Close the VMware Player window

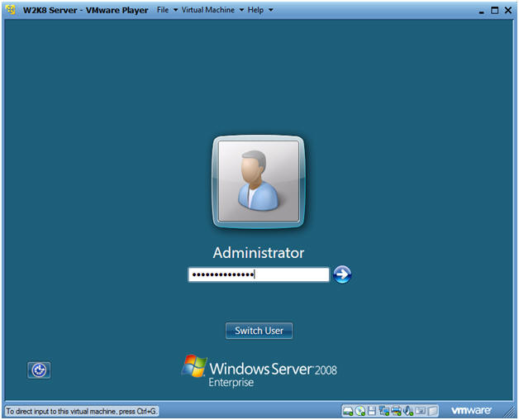508,10
